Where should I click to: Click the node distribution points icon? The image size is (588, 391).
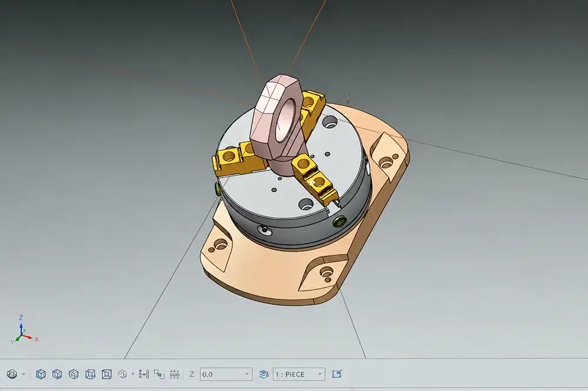click(x=144, y=374)
